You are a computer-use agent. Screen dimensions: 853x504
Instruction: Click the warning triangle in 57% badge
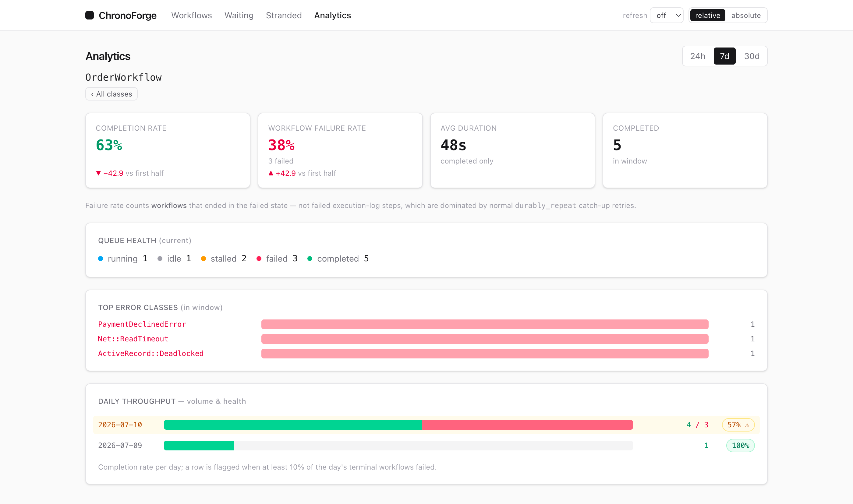[x=747, y=425]
